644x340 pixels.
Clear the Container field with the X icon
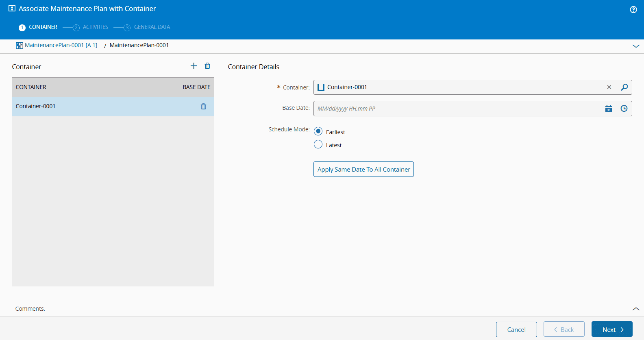(x=609, y=87)
